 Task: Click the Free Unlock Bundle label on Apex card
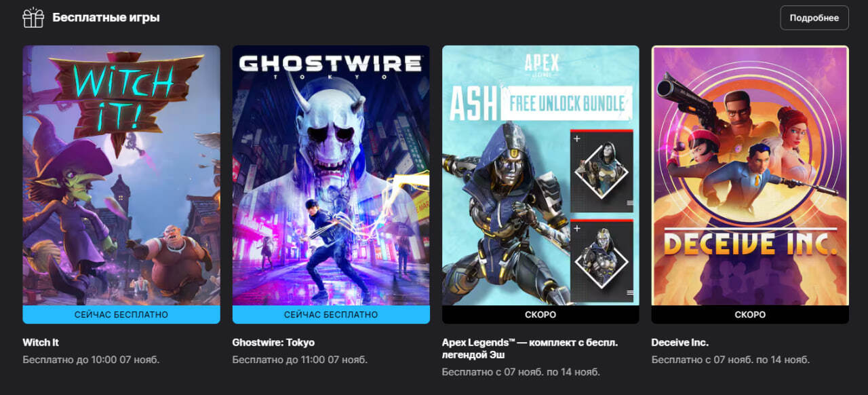(x=567, y=103)
